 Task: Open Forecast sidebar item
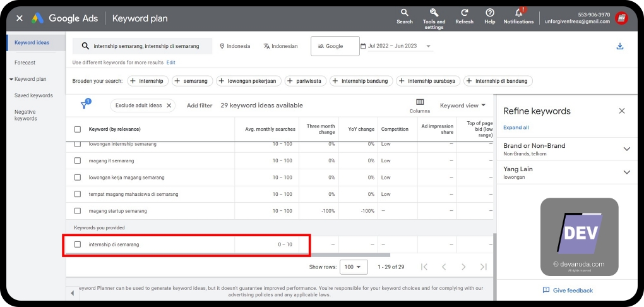pos(25,63)
